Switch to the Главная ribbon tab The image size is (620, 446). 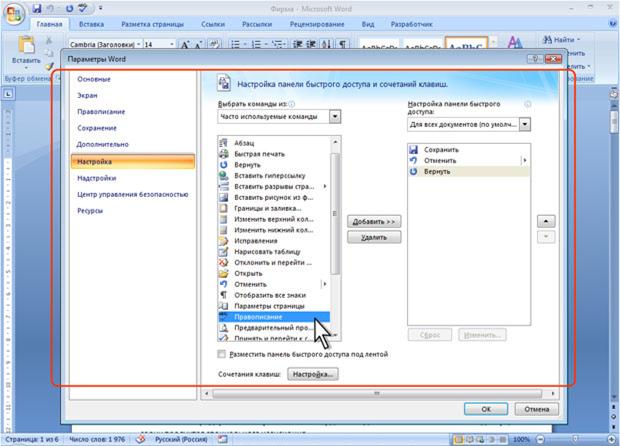click(x=49, y=24)
